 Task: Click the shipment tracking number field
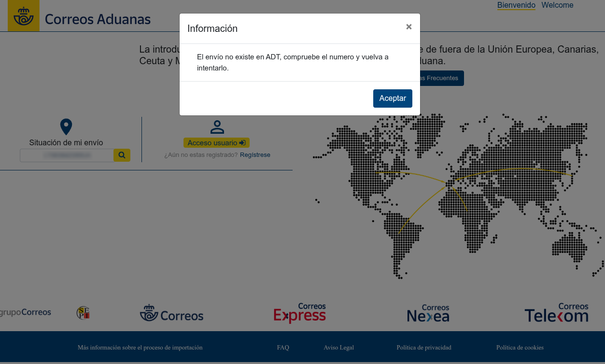click(67, 155)
